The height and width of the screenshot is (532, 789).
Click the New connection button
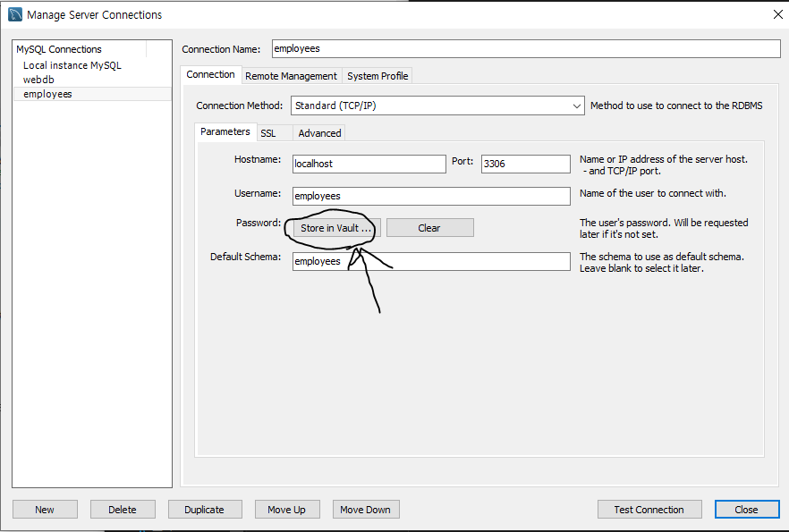45,510
